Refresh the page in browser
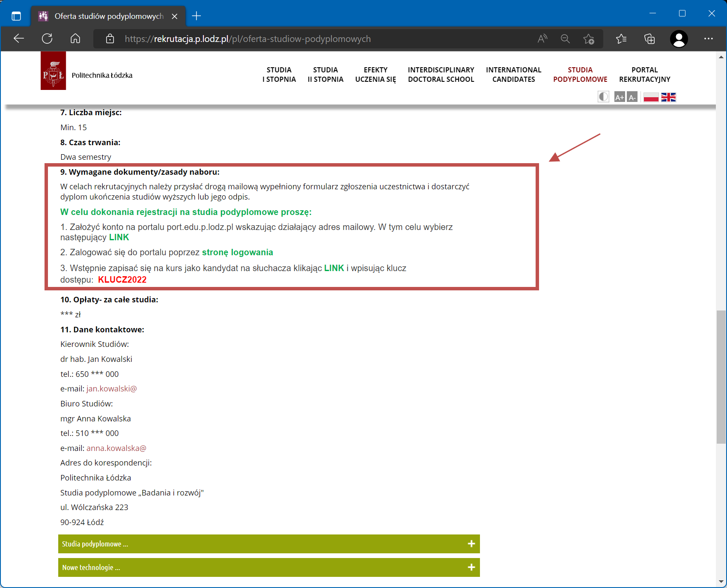The width and height of the screenshot is (727, 588). point(47,39)
